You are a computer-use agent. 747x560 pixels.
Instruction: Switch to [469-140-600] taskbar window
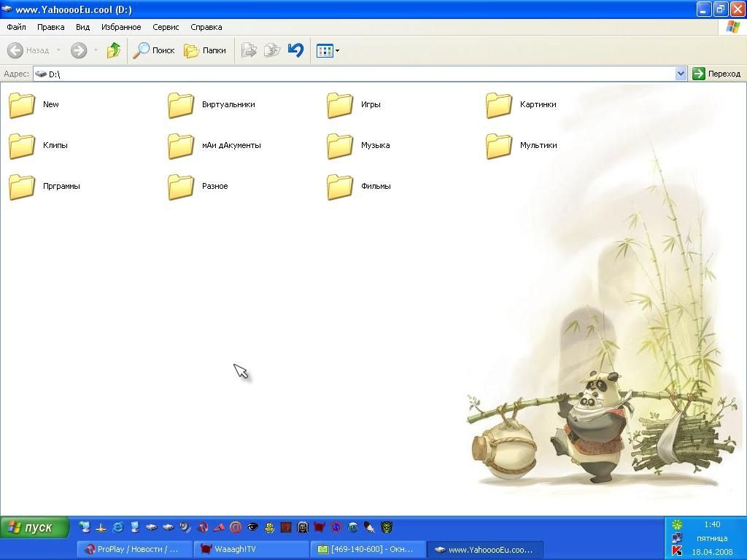coord(368,549)
